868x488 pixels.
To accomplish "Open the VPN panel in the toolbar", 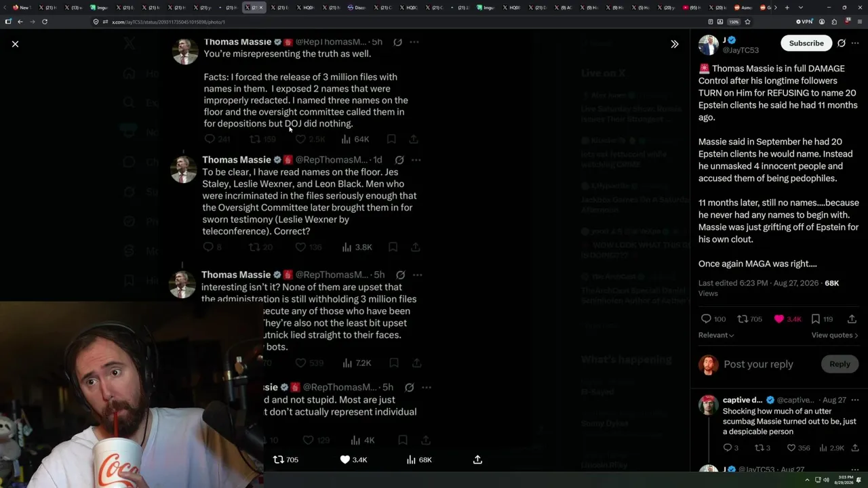I will 804,22.
